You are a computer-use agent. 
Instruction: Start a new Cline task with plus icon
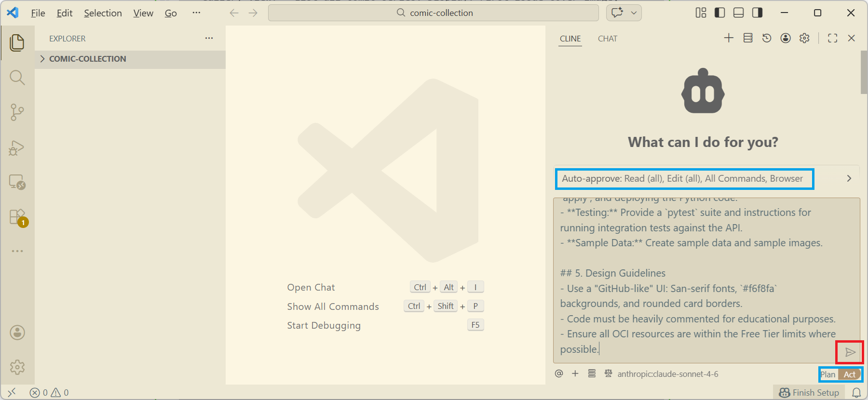click(729, 38)
